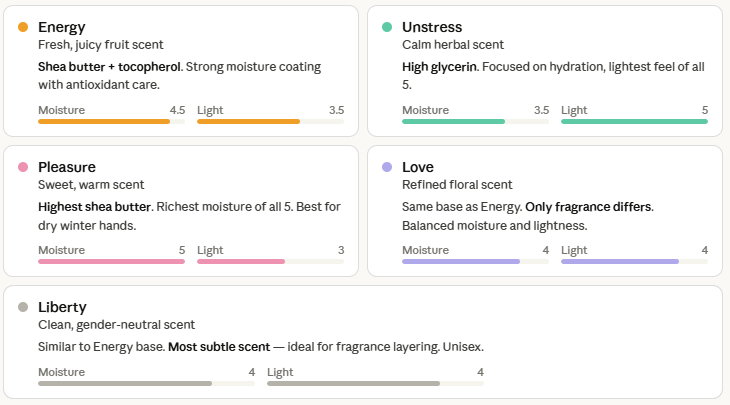Click the green dot beside Unstress
The width and height of the screenshot is (730, 405).
(x=387, y=27)
